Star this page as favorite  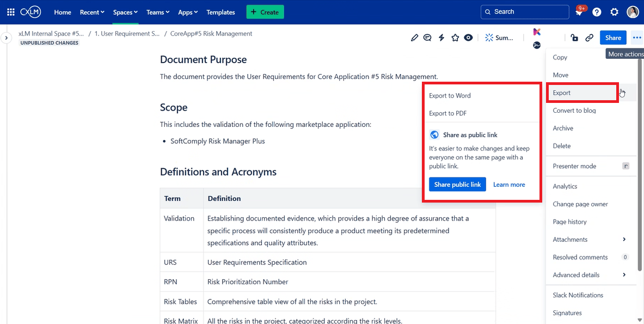455,38
